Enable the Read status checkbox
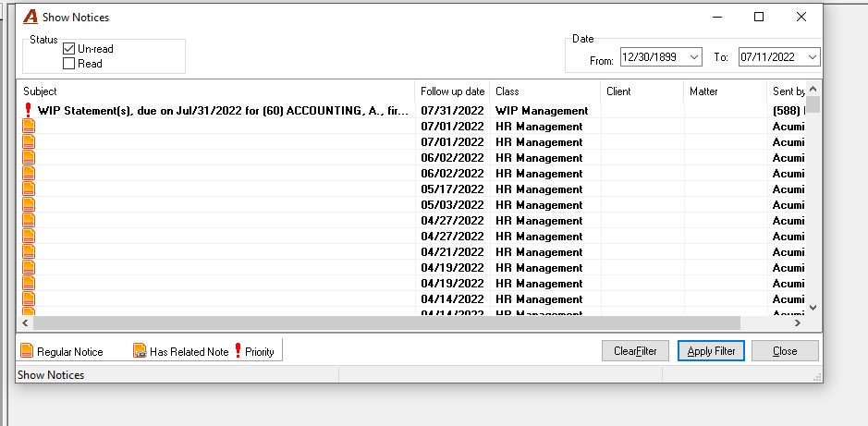This screenshot has height=426, width=868. [x=68, y=64]
